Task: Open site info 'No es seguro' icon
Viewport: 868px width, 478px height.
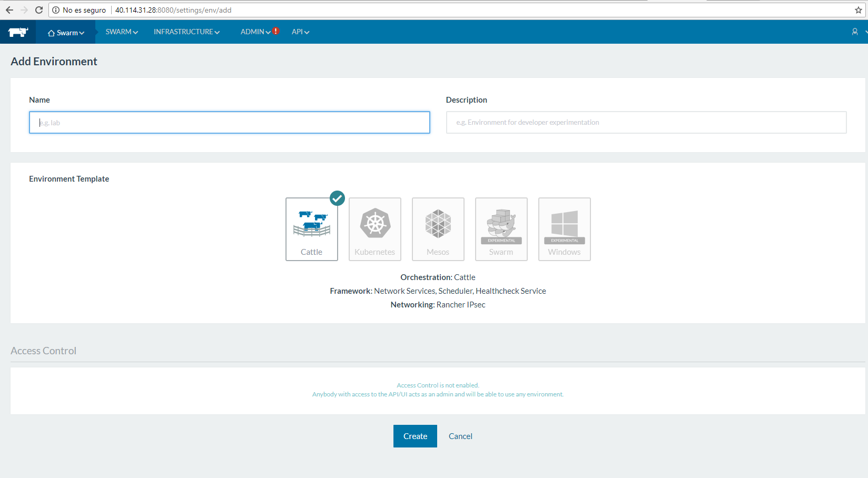Action: coord(56,10)
